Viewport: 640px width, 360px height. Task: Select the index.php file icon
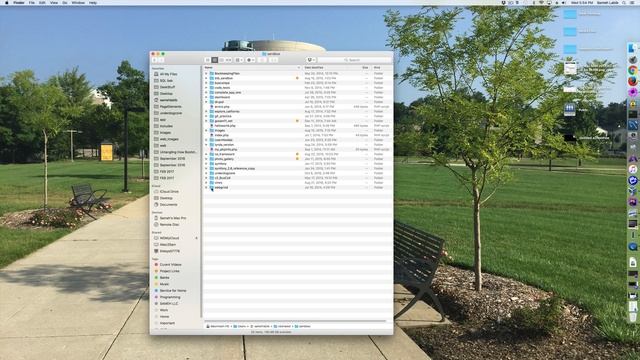coord(212,135)
